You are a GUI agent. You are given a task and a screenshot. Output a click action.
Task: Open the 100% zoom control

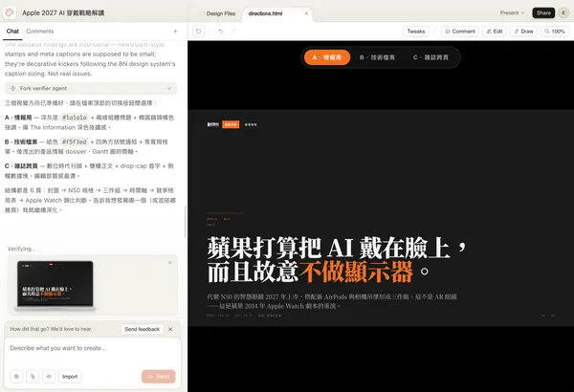[x=555, y=32]
